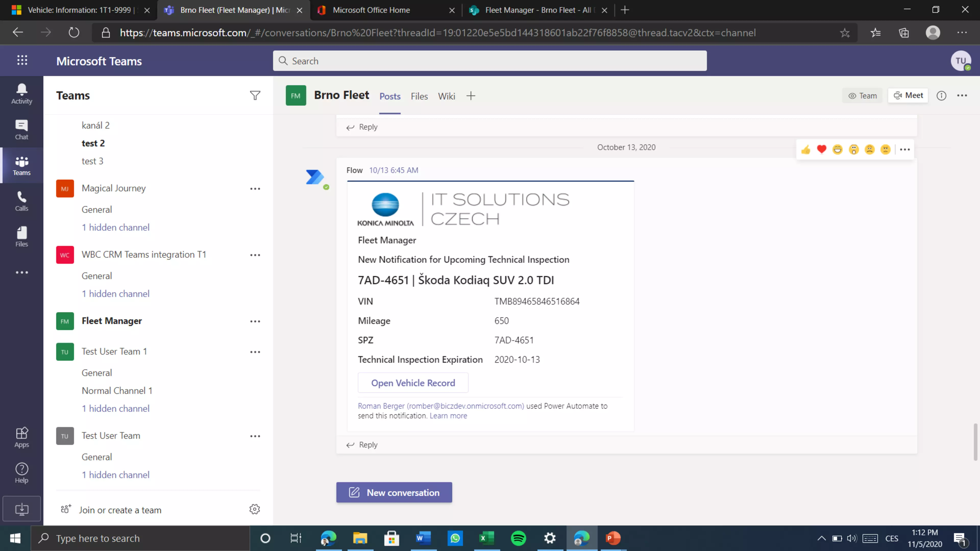The width and height of the screenshot is (980, 551).
Task: Click Open Vehicle Record button
Action: [x=413, y=383]
